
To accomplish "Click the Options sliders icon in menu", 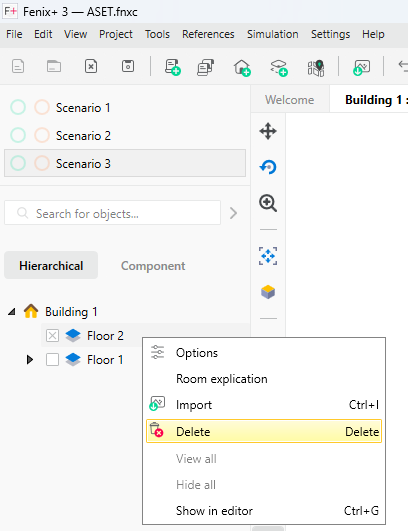I will pyautogui.click(x=157, y=352).
